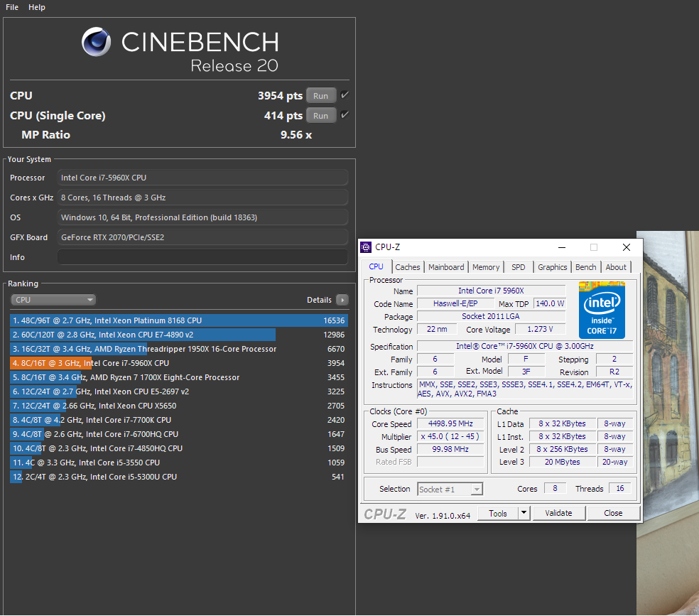Click the Multiplier value x 45.0 (12 - 45)

(x=450, y=437)
